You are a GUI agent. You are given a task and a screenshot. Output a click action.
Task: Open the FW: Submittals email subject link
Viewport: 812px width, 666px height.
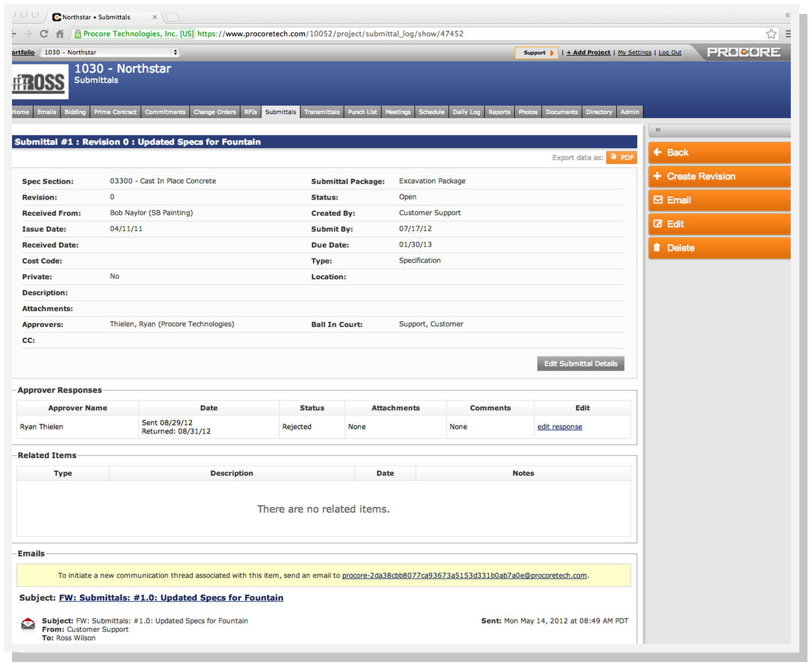171,597
